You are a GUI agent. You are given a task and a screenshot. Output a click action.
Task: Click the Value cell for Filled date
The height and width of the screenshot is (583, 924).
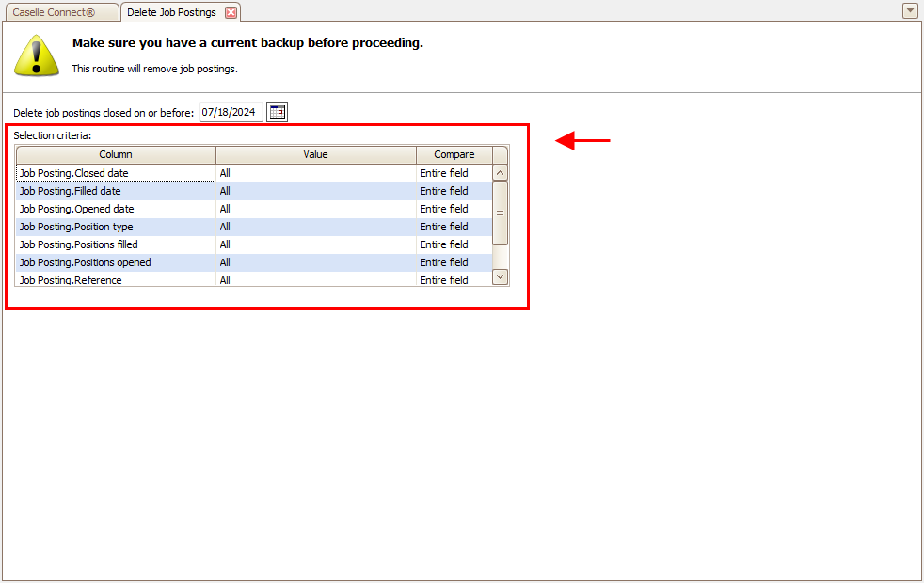tap(316, 191)
